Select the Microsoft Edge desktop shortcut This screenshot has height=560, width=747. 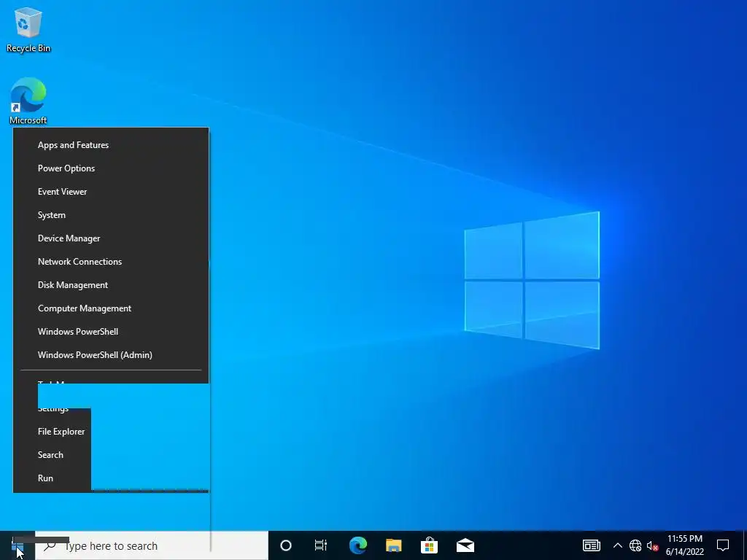(x=28, y=101)
